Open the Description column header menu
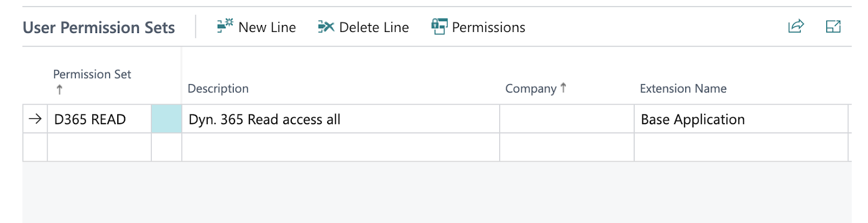This screenshot has height=223, width=868. click(218, 88)
